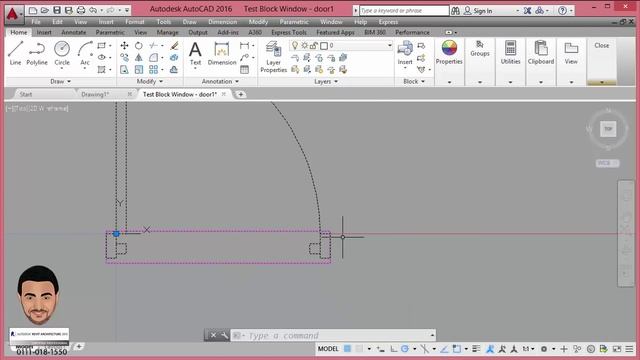
Task: Select the Text annotation tool
Action: (x=195, y=53)
